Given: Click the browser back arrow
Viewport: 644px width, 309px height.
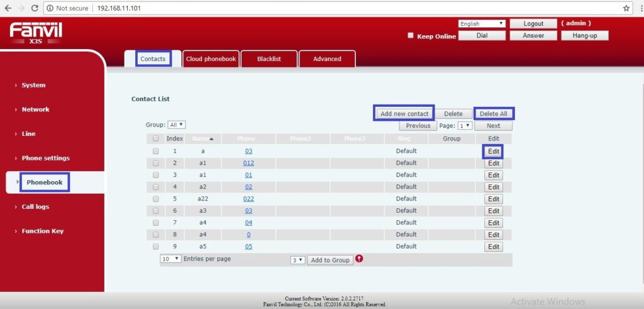Looking at the screenshot, I should click(7, 8).
